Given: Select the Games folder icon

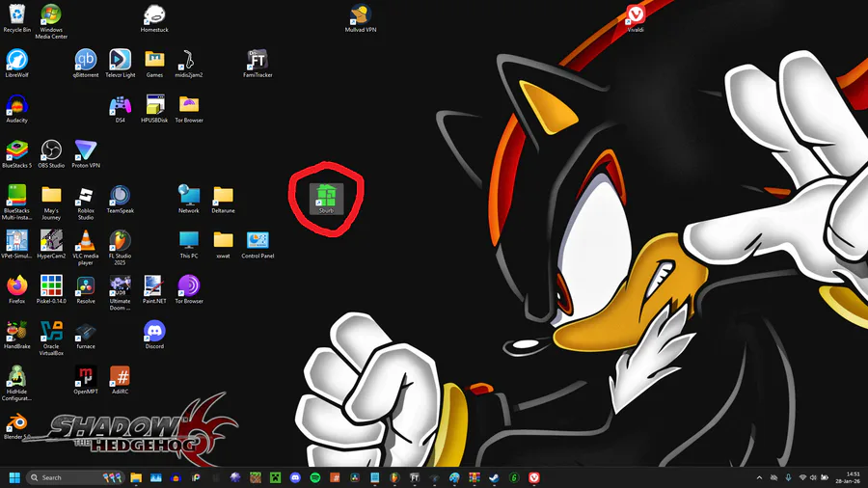Looking at the screenshot, I should [154, 64].
